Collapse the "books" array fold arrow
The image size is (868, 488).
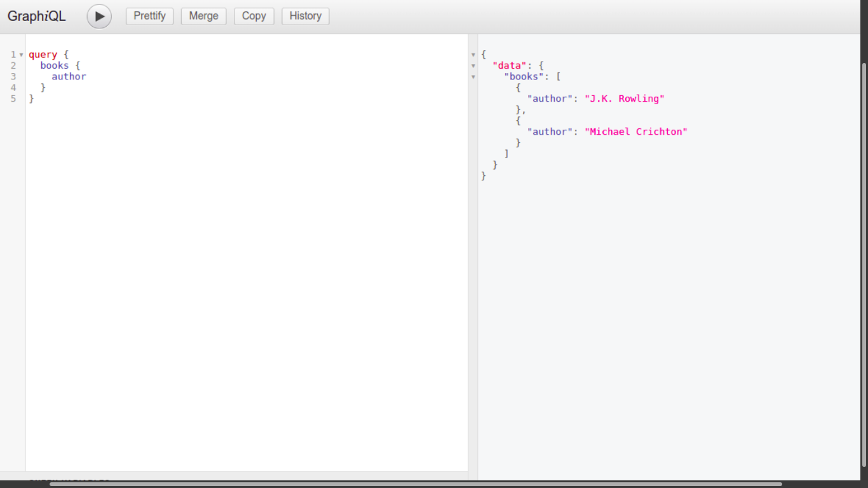pos(473,77)
